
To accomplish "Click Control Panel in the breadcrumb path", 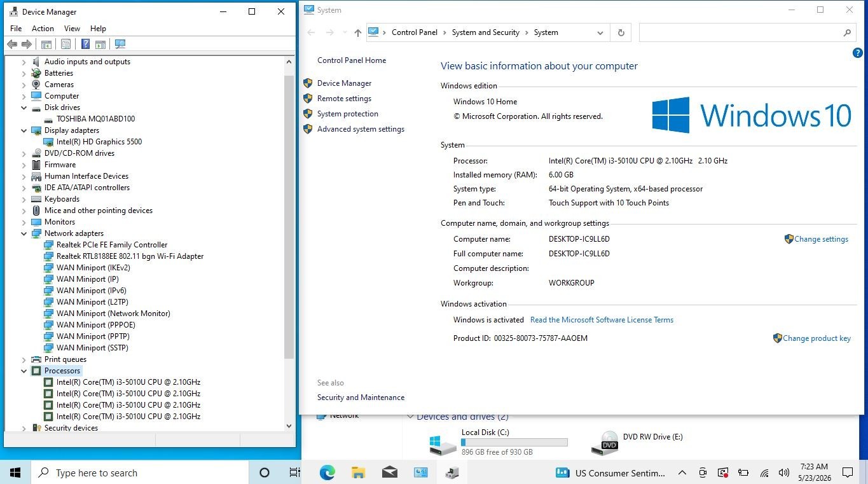I will click(x=415, y=32).
